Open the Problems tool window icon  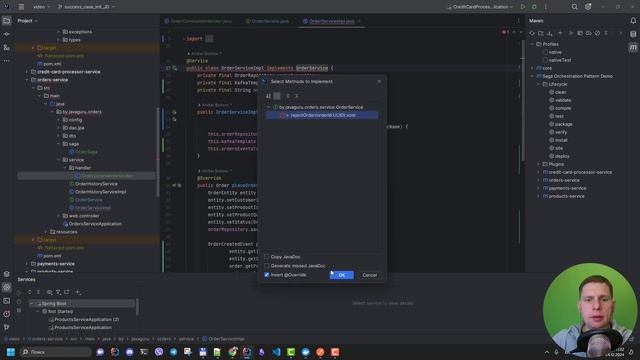[7, 314]
